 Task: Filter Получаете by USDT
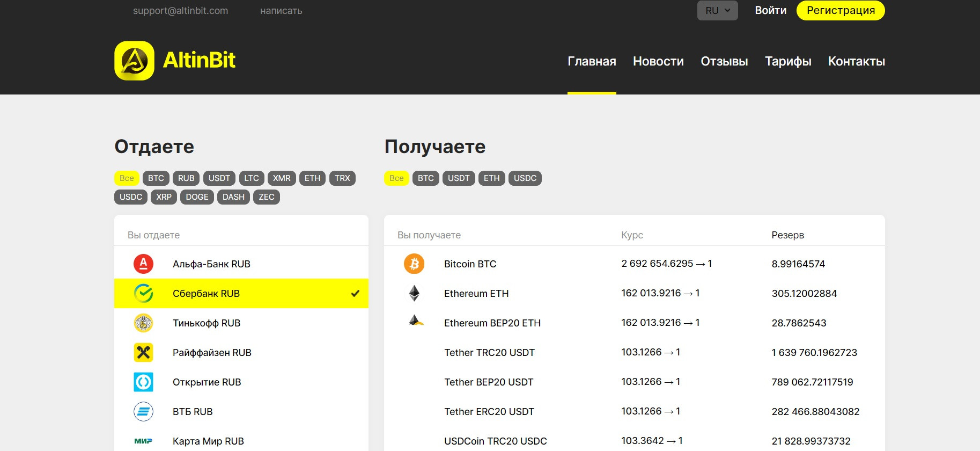[459, 178]
